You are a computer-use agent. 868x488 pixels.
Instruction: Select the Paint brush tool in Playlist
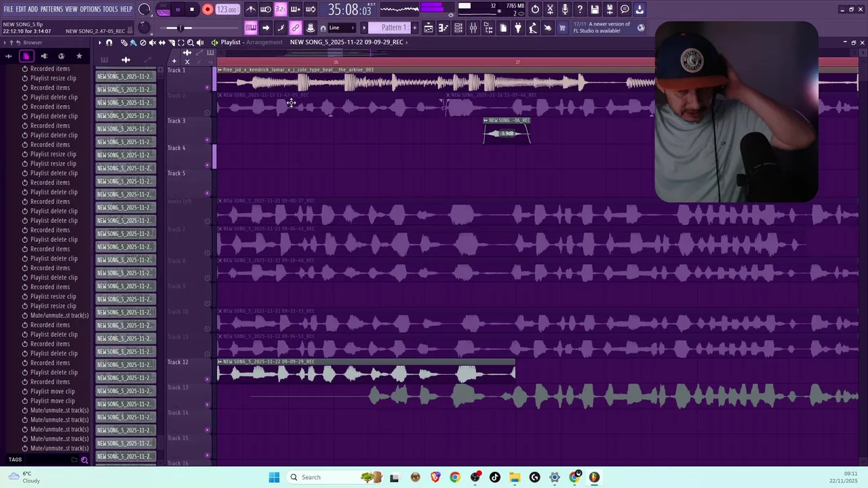click(133, 42)
